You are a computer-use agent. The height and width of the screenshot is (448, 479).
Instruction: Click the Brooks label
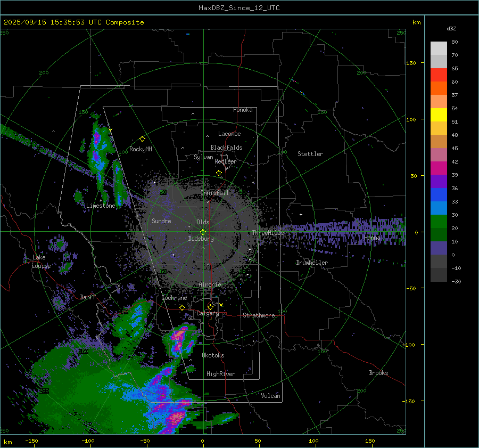click(x=378, y=373)
